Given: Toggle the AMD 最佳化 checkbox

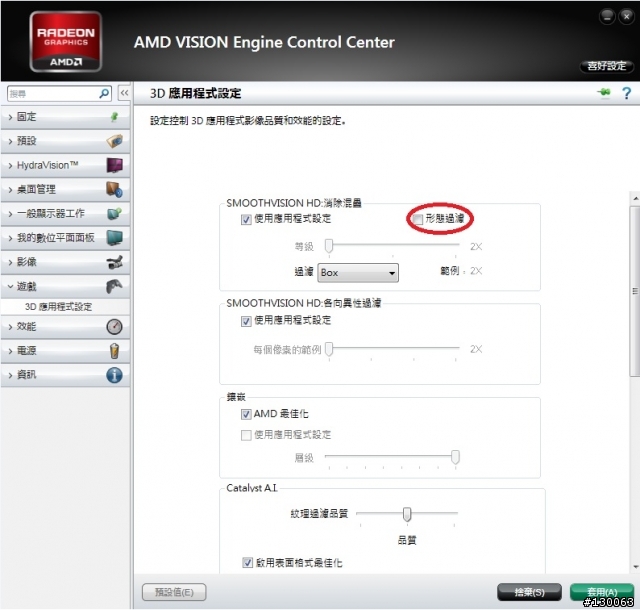Looking at the screenshot, I should click(246, 415).
